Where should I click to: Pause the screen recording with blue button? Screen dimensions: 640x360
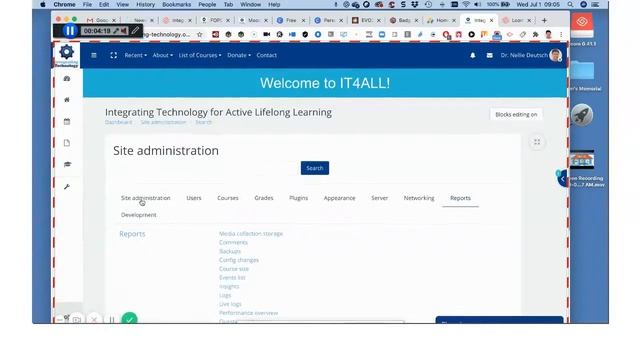click(70, 31)
